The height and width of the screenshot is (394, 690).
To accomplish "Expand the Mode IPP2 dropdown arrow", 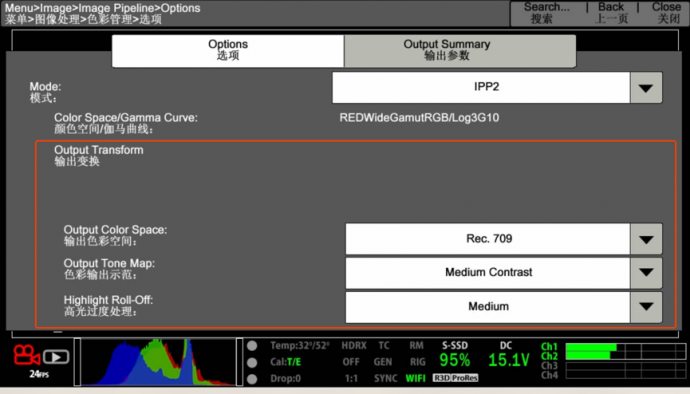I will [646, 88].
